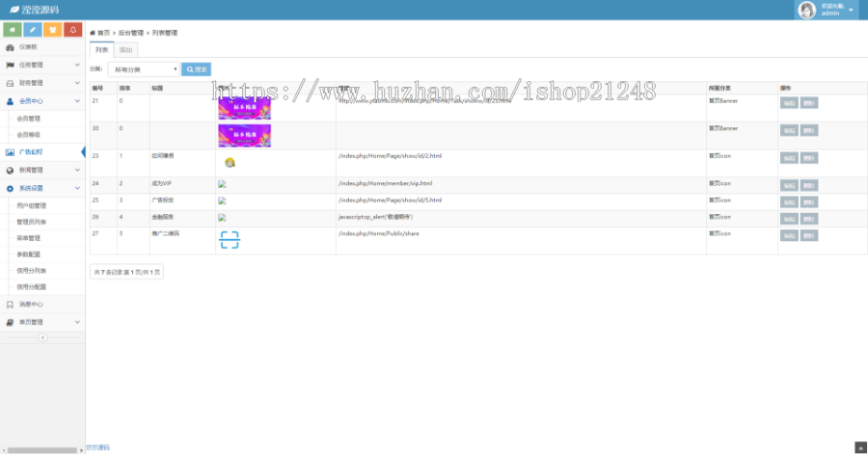Open 会员等级 in the sidebar
868x455 pixels.
point(28,135)
